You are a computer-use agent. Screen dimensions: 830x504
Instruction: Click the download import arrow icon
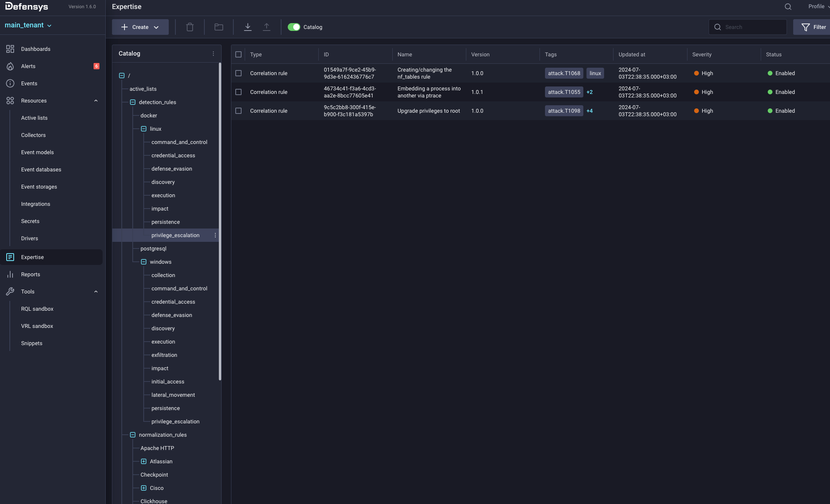click(x=248, y=27)
